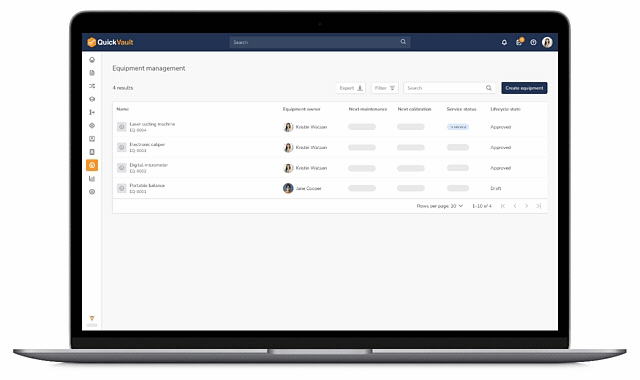Open the branch arrow sidebar icon
This screenshot has width=640, height=380.
tap(92, 112)
